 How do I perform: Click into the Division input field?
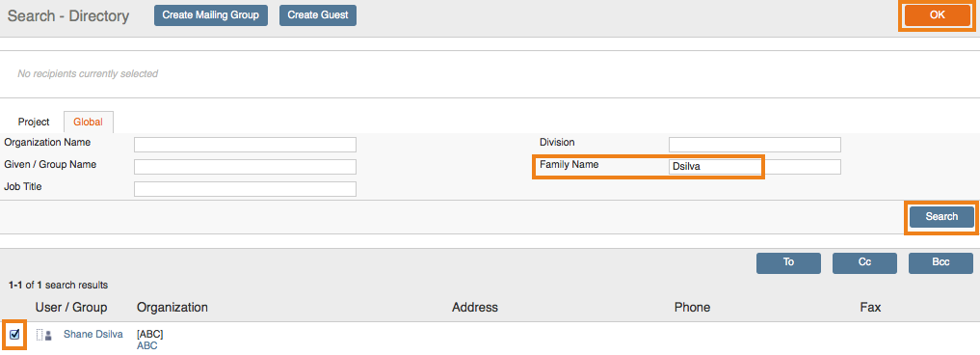coord(755,145)
